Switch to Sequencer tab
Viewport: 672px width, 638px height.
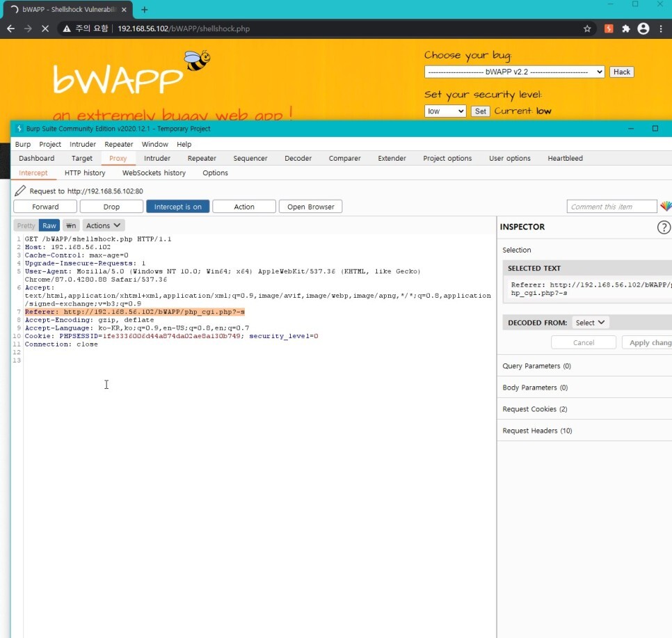click(x=250, y=158)
